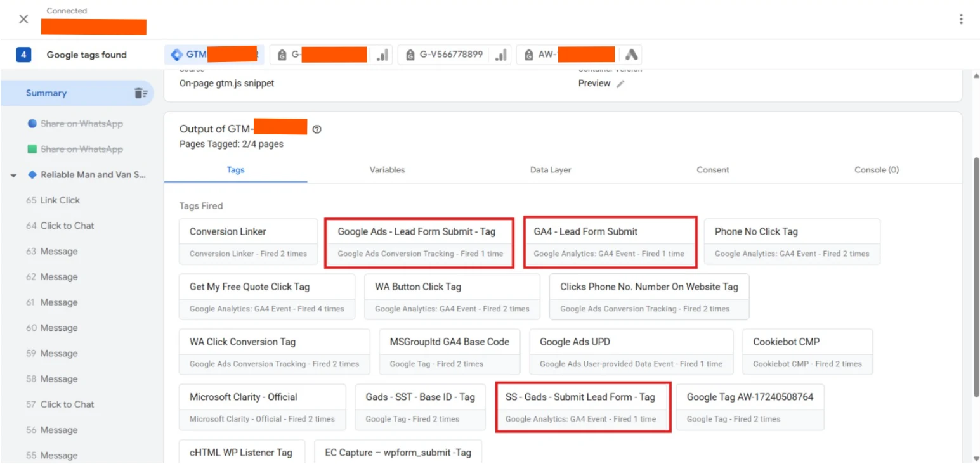This screenshot has width=980, height=464.
Task: Open WA Click Conversion Tag card
Action: (x=274, y=352)
